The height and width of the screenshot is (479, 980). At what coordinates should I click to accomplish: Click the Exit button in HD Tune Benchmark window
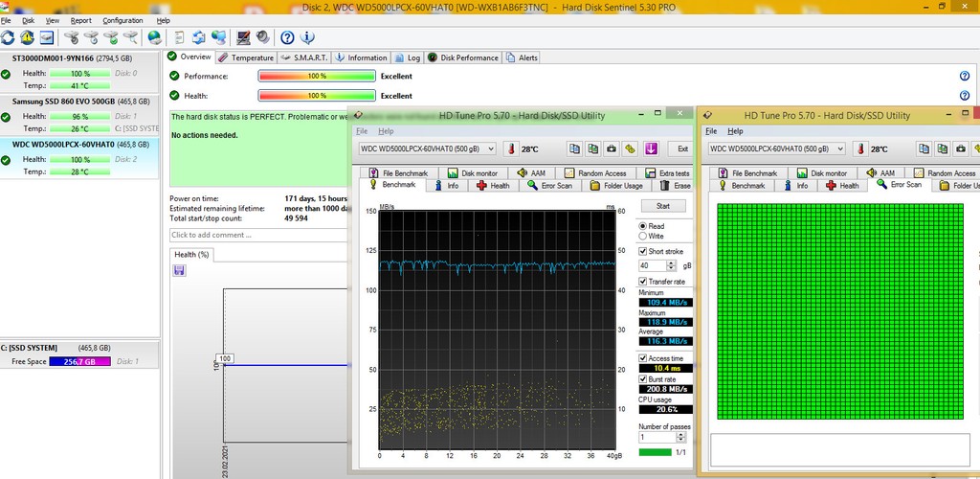pos(682,148)
